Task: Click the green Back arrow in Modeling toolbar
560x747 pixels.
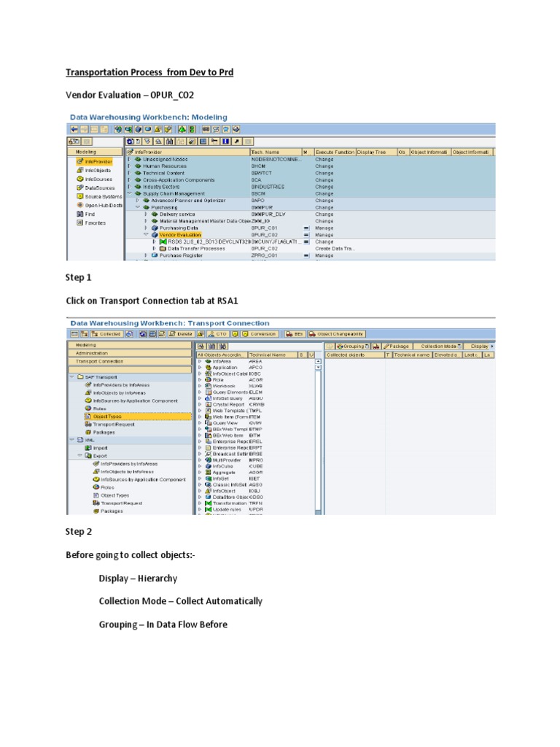Action: [74, 129]
